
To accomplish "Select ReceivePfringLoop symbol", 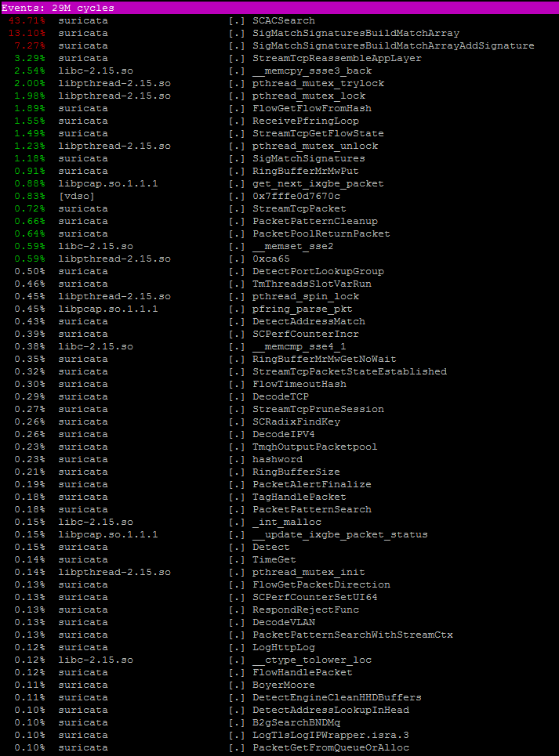I will click(x=306, y=121).
